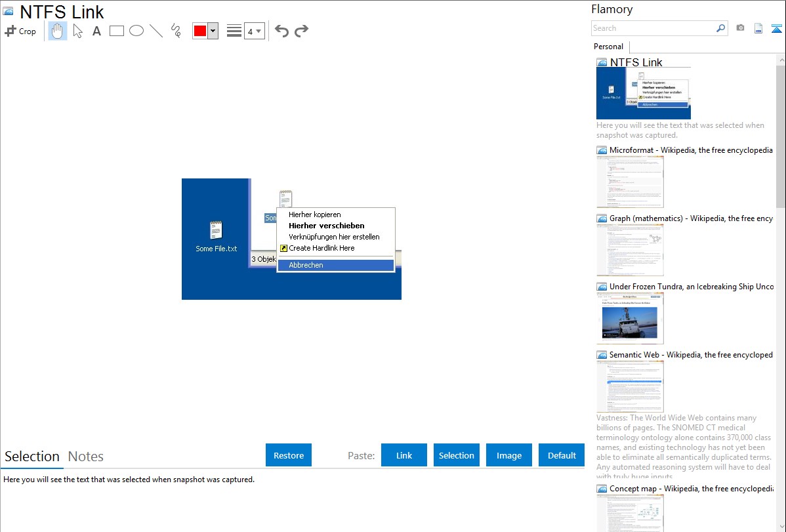
Task: Click the Graph (mathematics) entry icon
Action: (x=602, y=218)
